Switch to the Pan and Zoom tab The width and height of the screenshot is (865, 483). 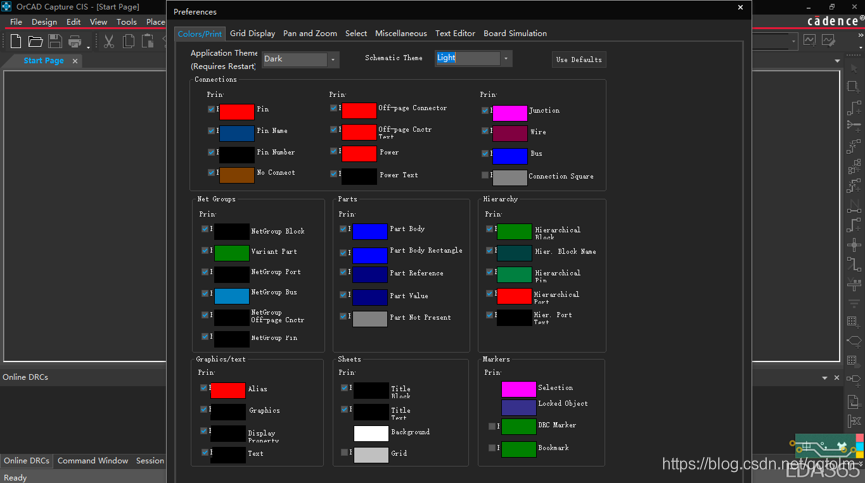(310, 33)
